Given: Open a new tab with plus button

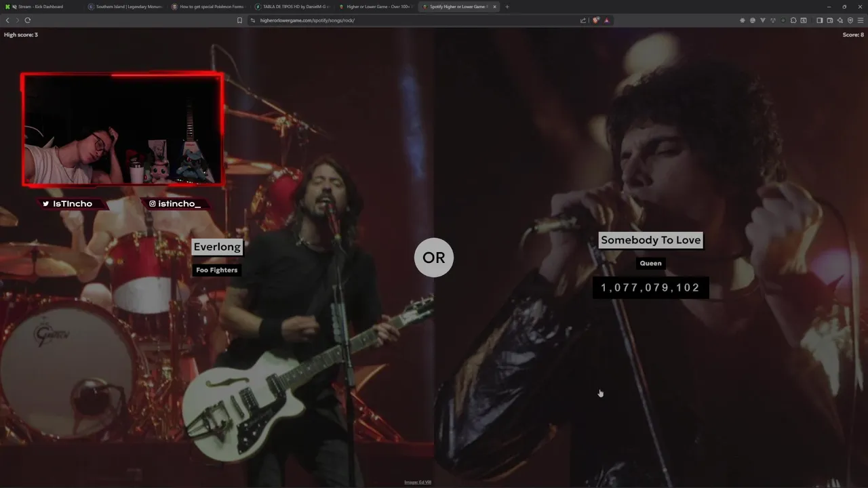Looking at the screenshot, I should (507, 7).
